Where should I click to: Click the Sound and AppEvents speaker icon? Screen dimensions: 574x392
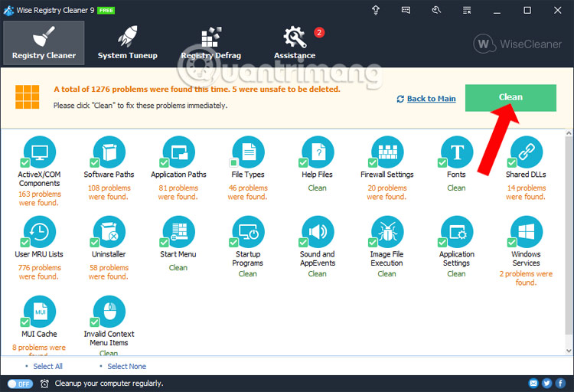click(x=318, y=231)
